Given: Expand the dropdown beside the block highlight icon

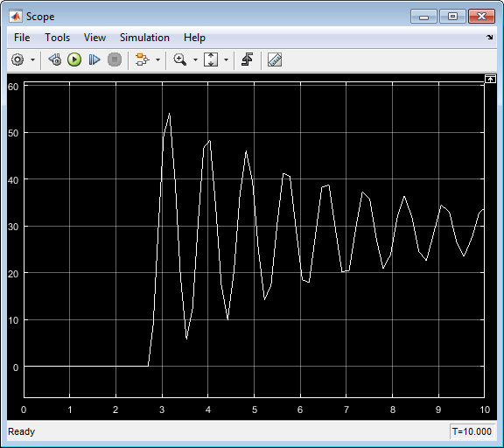Looking at the screenshot, I should tap(157, 59).
